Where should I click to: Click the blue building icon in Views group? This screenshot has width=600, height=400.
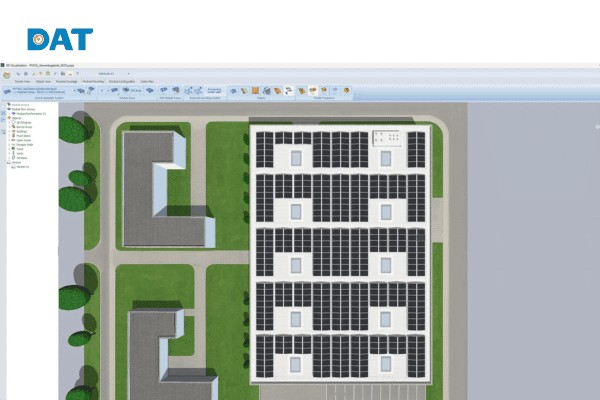(266, 91)
